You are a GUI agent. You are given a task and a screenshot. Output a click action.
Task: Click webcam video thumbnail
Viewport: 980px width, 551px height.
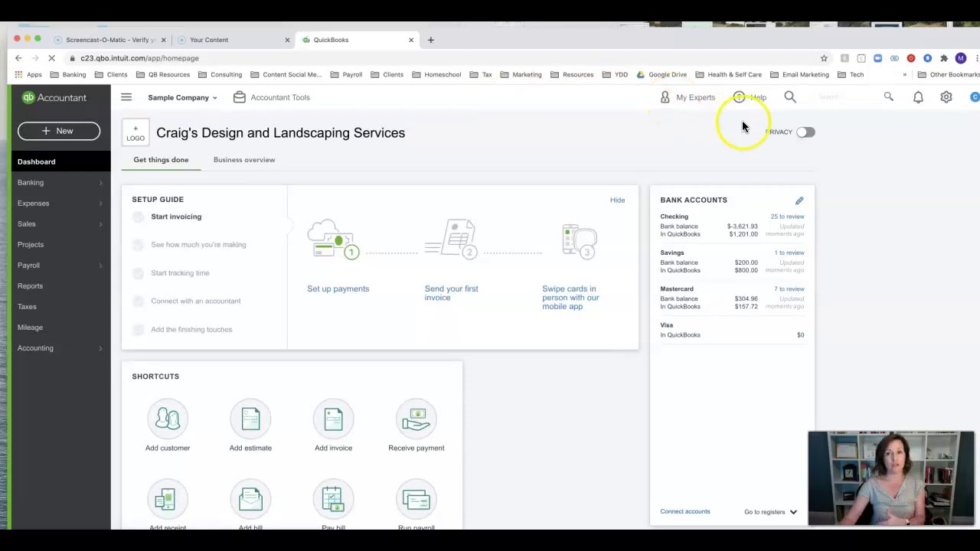(x=891, y=478)
